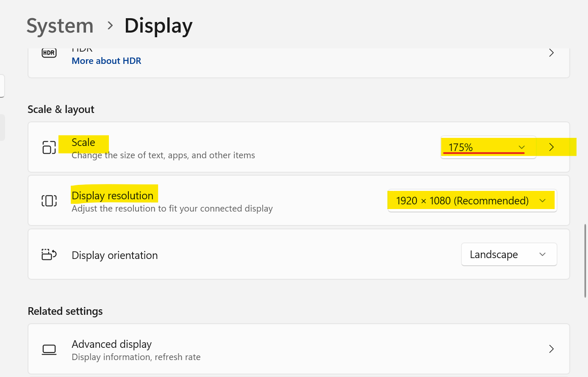
Task: Open the Scale percentage dropdown
Action: click(x=488, y=147)
